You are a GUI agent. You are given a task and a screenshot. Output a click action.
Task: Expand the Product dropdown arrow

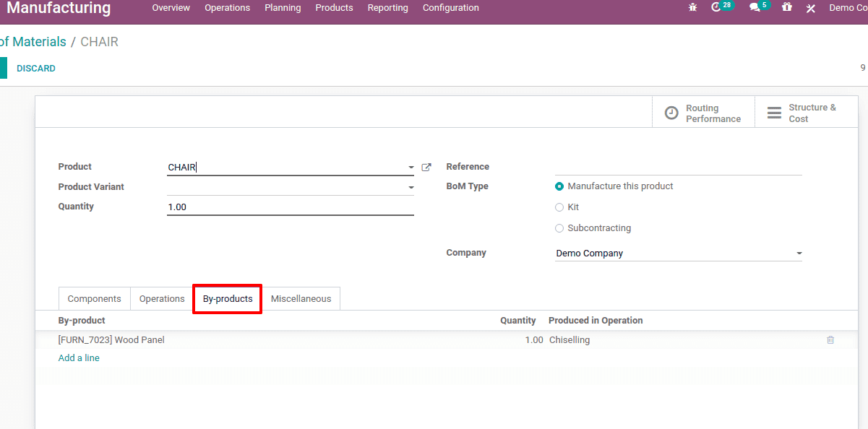point(411,168)
